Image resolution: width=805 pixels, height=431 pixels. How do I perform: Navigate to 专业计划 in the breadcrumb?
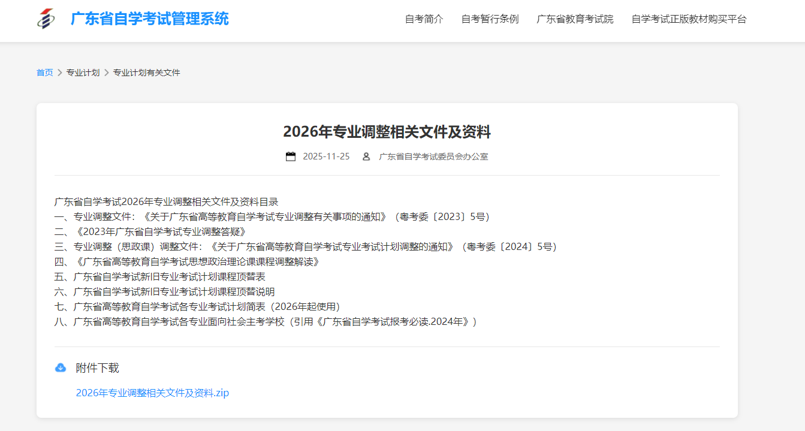coord(83,73)
